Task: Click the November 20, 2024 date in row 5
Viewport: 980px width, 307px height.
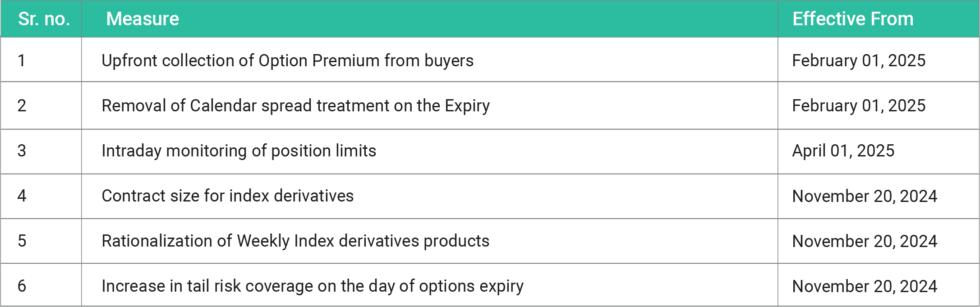Action: point(865,241)
